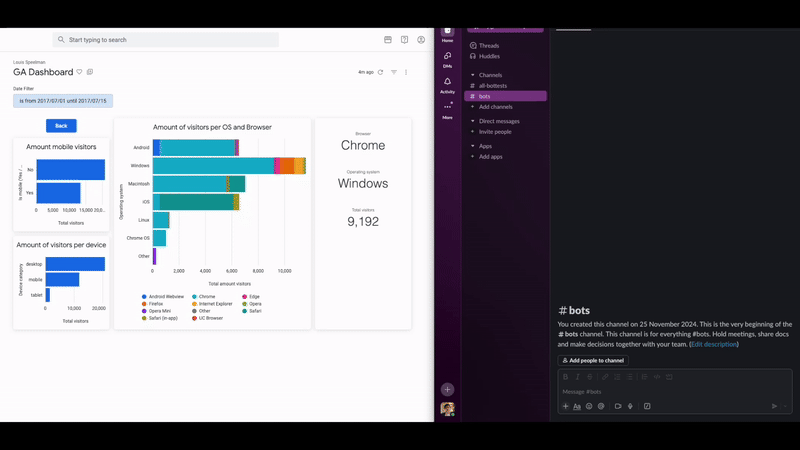Open Slack More options in sidebar
This screenshot has width=800, height=450.
point(447,110)
